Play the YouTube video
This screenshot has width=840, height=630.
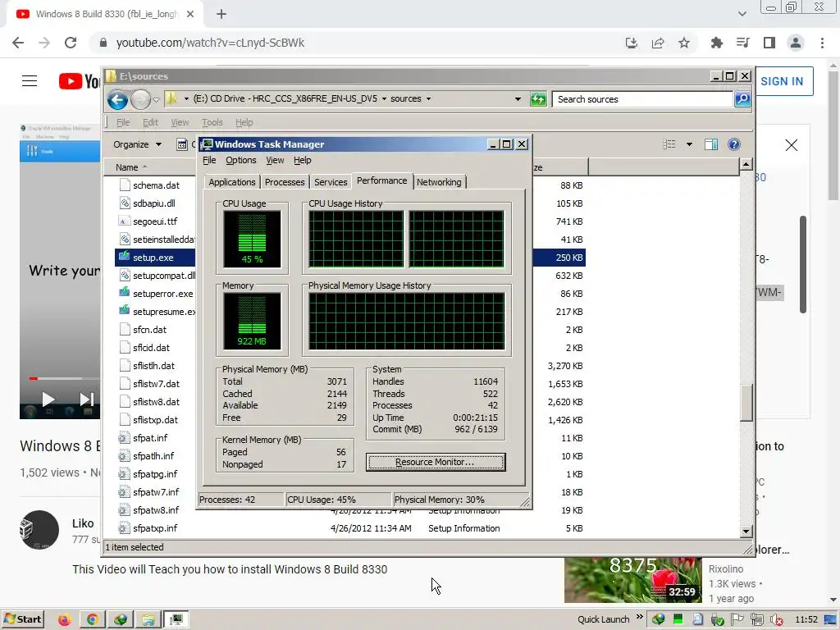(48, 399)
